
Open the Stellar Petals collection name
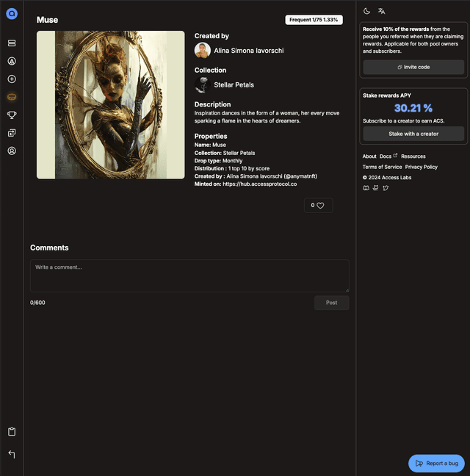pyautogui.click(x=234, y=85)
